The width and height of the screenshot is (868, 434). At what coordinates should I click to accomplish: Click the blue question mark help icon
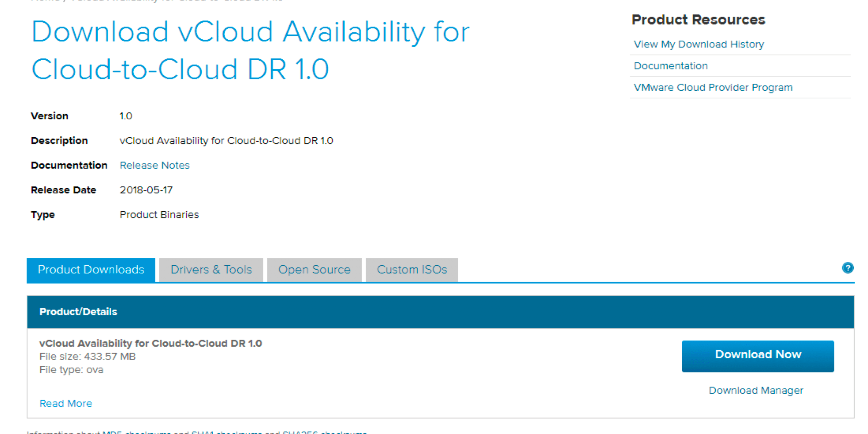click(x=847, y=268)
